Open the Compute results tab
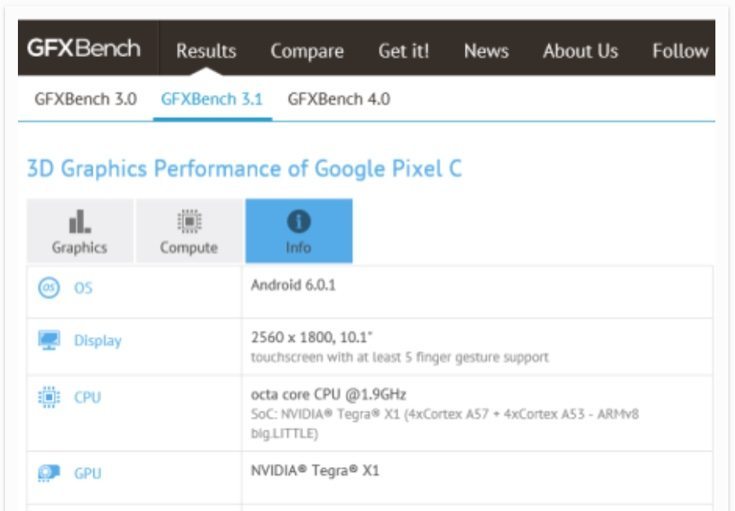 189,231
